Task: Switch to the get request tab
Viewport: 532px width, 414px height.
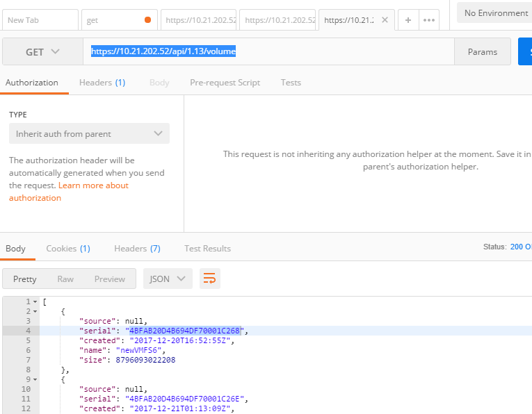Action: coord(120,20)
